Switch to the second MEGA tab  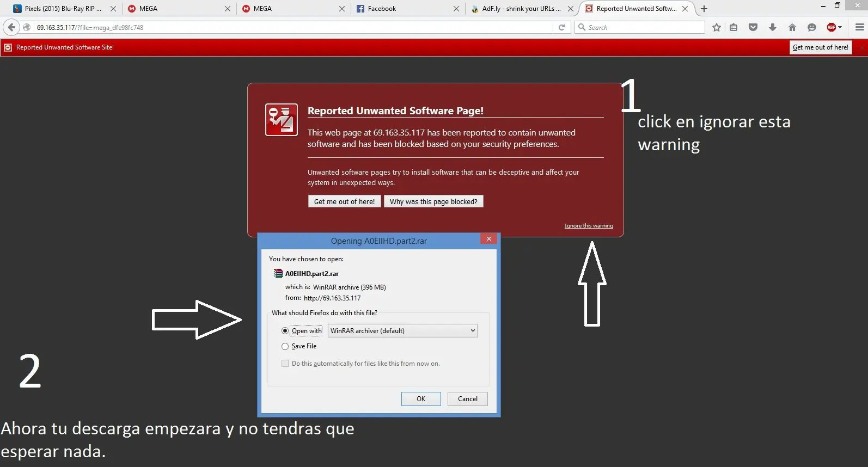pos(293,9)
